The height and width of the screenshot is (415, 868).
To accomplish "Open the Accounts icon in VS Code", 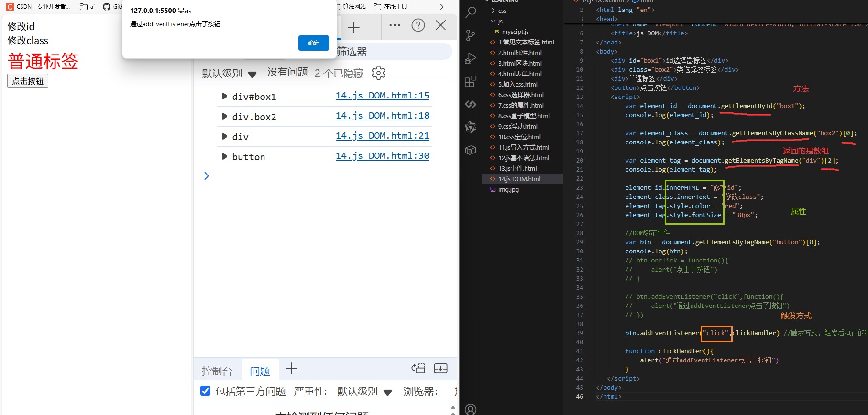I will (x=471, y=409).
